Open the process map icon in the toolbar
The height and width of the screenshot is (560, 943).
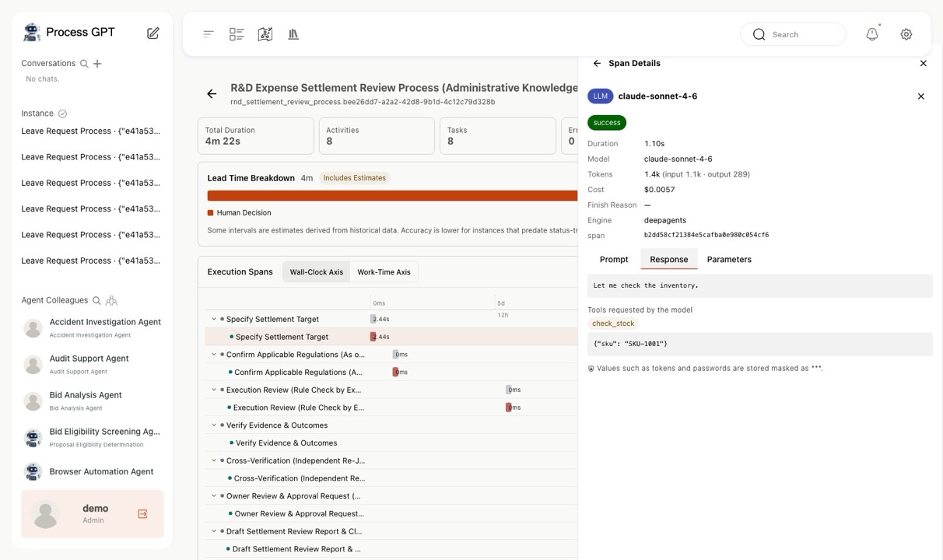[x=265, y=34]
